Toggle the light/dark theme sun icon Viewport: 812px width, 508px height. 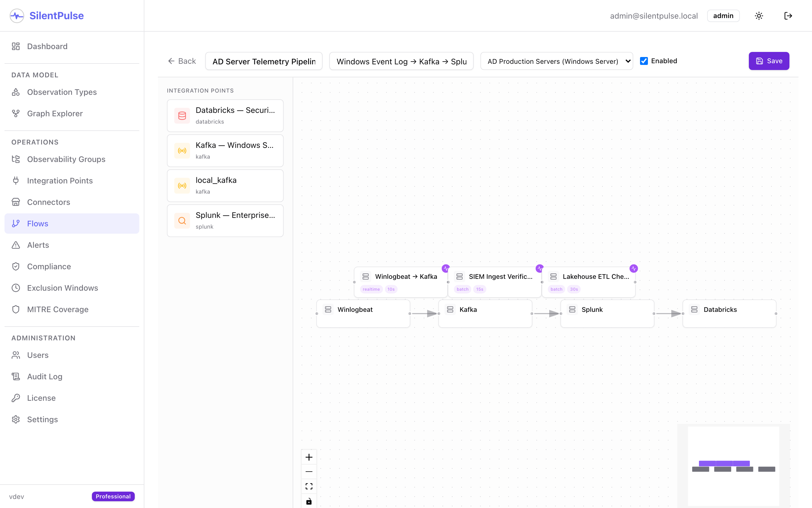(759, 16)
